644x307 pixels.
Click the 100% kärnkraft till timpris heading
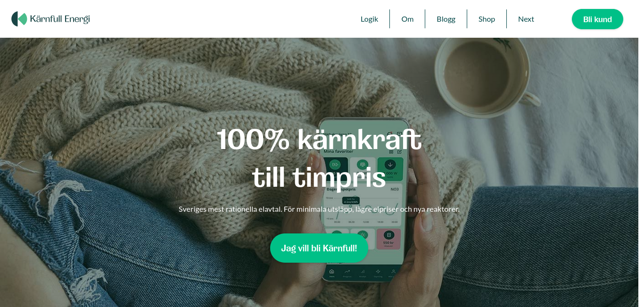(x=319, y=158)
